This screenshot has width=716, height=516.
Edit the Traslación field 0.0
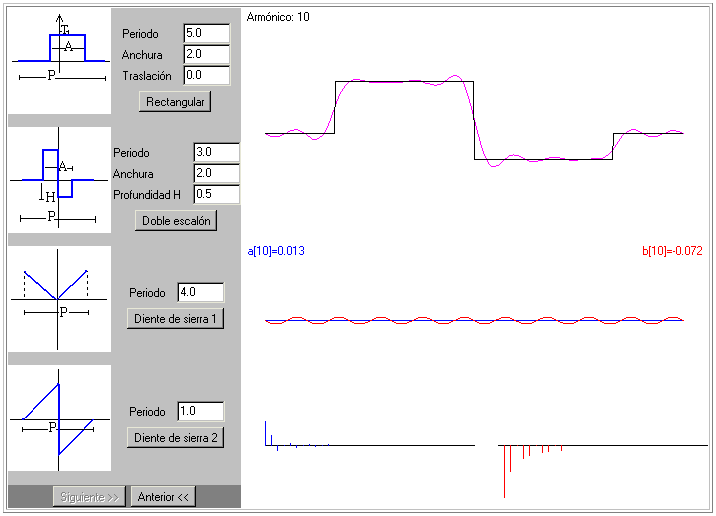click(x=207, y=75)
